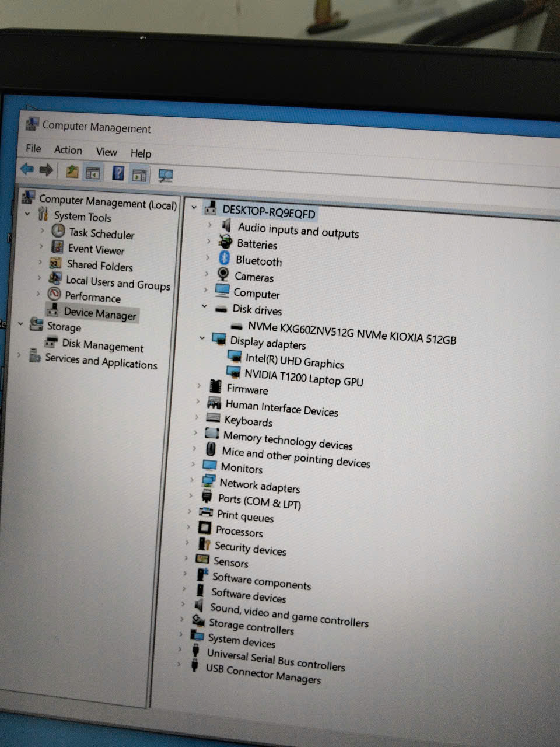Select Memory technology devices entry

click(x=288, y=440)
